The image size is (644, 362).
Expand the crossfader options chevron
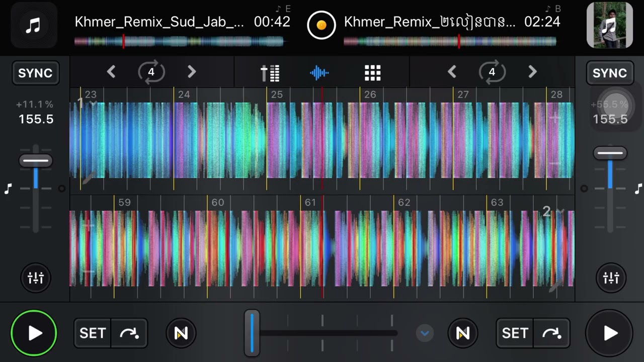point(425,333)
